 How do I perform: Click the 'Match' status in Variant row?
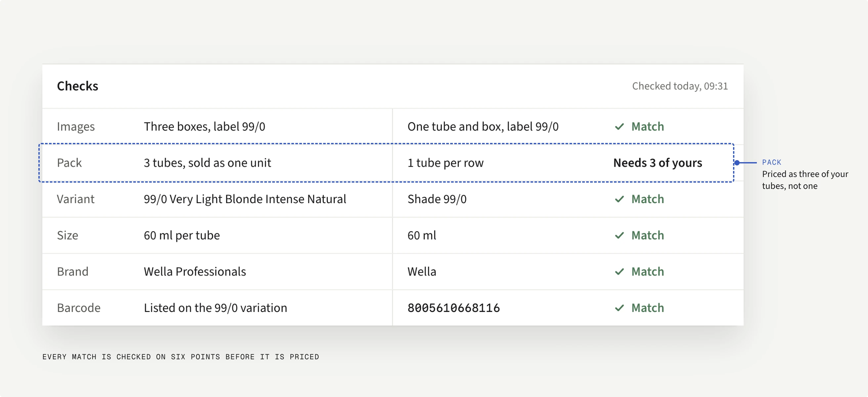[x=648, y=199]
